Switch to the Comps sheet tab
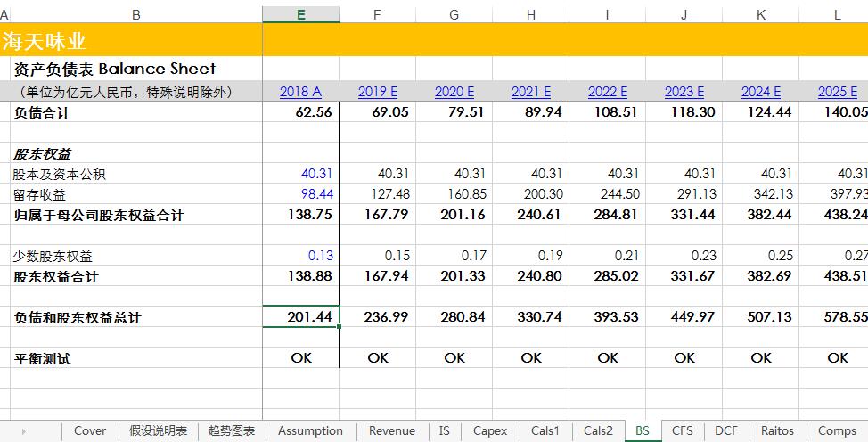This screenshot has width=868, height=442. pyautogui.click(x=837, y=431)
